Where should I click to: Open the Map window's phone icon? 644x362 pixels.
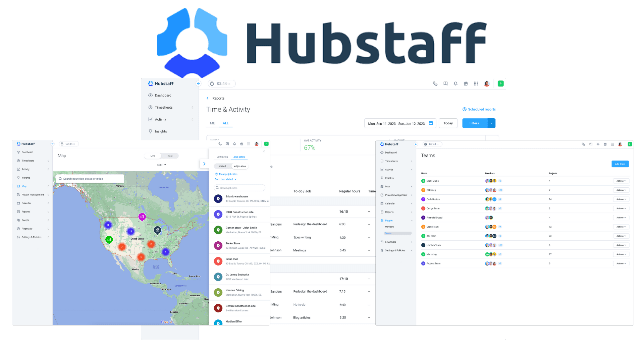pos(220,144)
